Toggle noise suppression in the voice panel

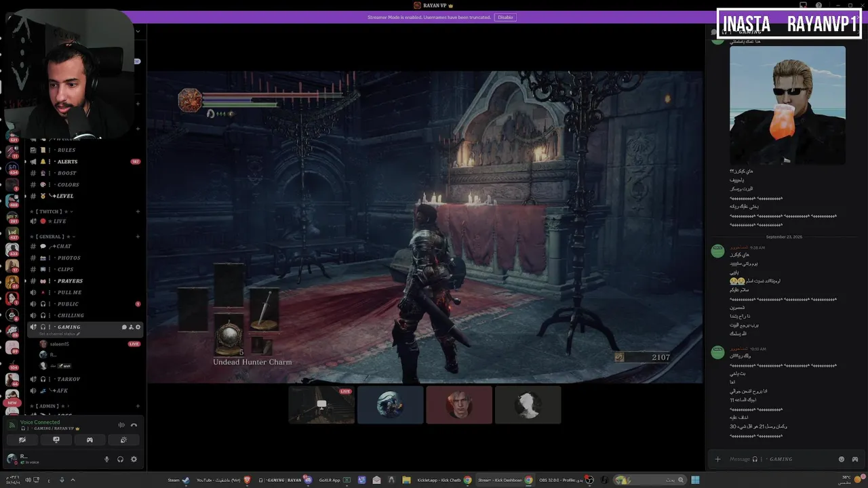[122, 425]
